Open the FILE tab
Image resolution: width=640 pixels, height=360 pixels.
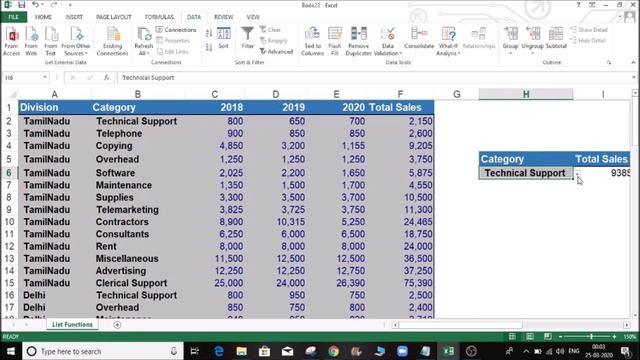tap(13, 17)
